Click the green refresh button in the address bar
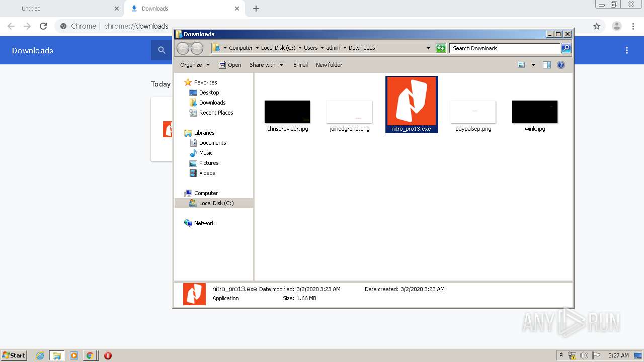 coord(441,48)
